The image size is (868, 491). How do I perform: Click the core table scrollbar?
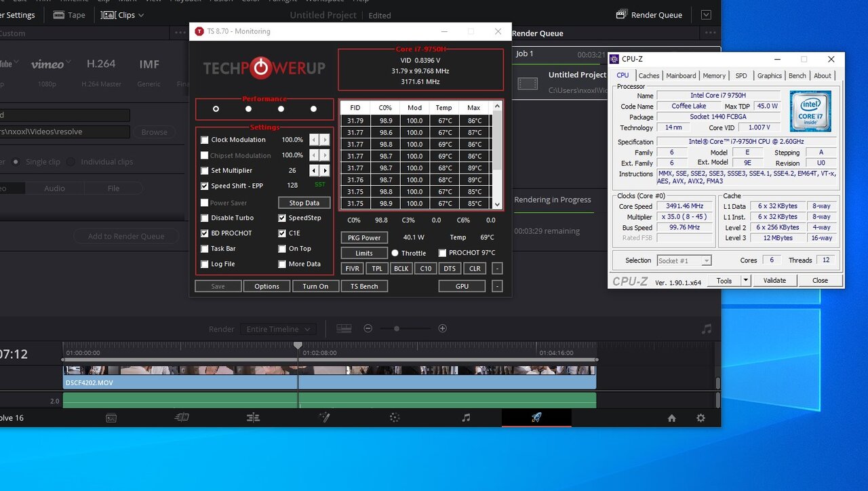point(498,155)
